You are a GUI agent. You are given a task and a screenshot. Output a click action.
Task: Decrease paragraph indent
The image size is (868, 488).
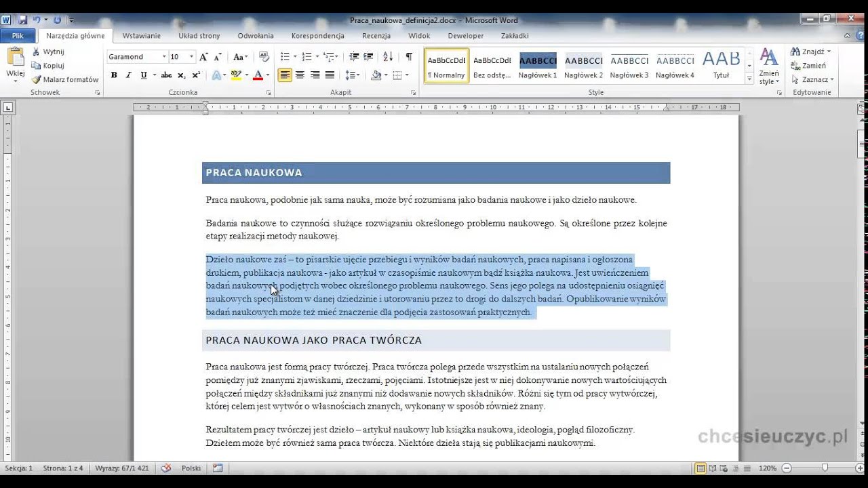coord(353,57)
